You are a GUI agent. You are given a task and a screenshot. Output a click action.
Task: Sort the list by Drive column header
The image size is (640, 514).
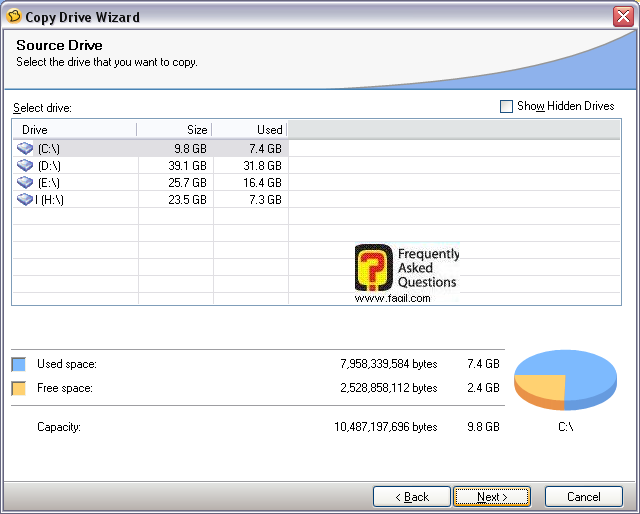(74, 130)
